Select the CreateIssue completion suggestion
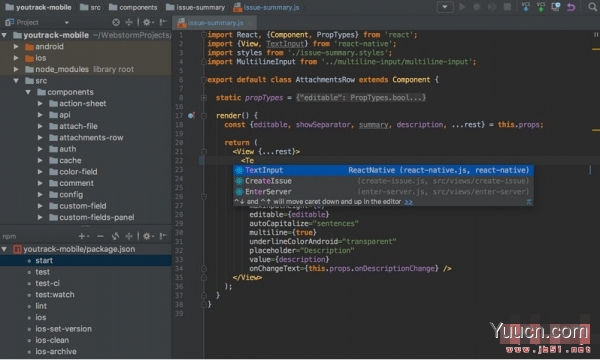This screenshot has height=360, width=600. (383, 181)
